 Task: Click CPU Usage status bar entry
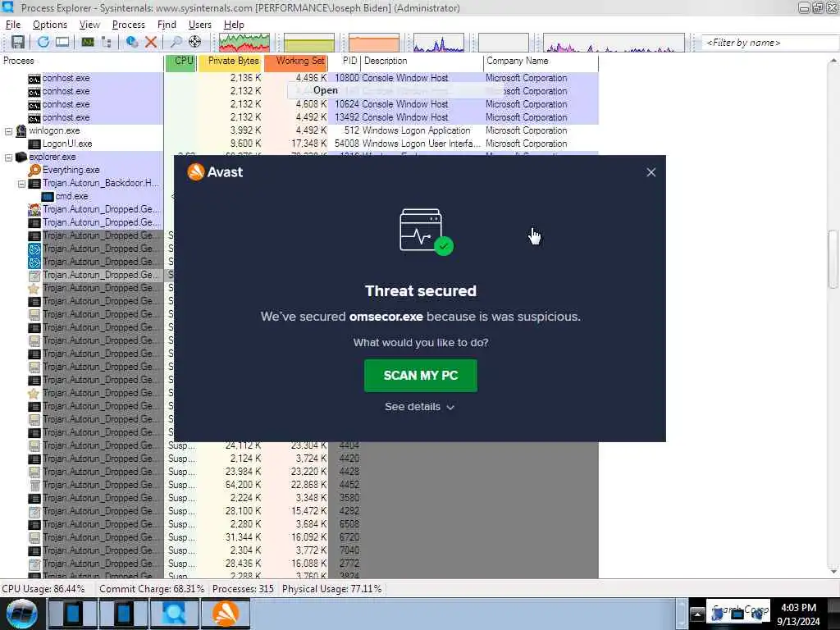click(x=43, y=589)
